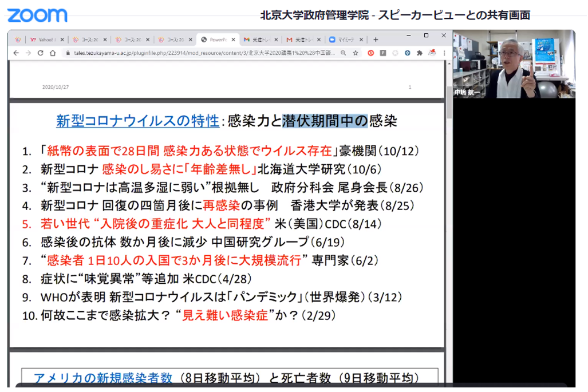Switch to the pinned first browser tab
Viewport: 588px width, 392px height.
[18, 39]
